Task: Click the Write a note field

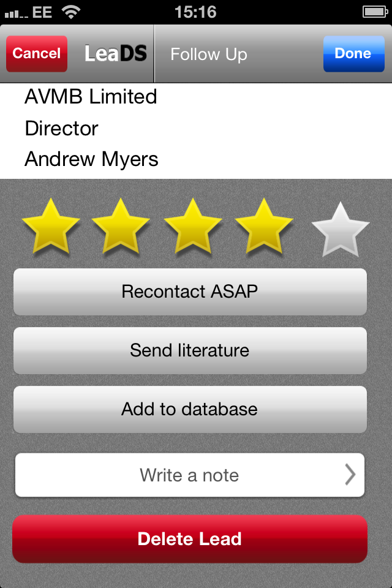Action: (x=190, y=475)
